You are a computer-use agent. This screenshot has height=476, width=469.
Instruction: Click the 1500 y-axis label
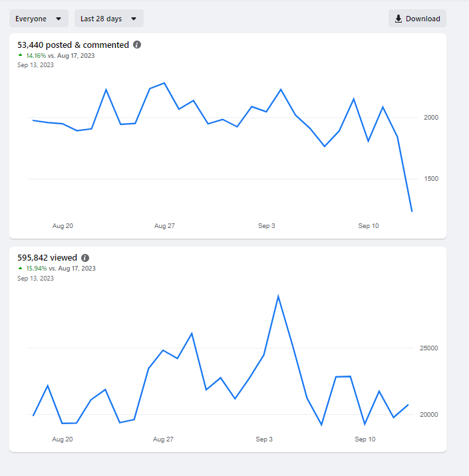[431, 178]
